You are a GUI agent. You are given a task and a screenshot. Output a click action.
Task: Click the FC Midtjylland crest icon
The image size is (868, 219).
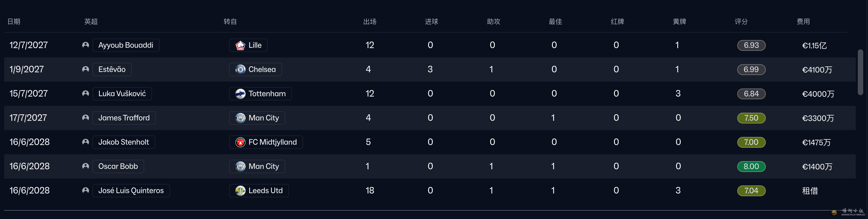240,142
